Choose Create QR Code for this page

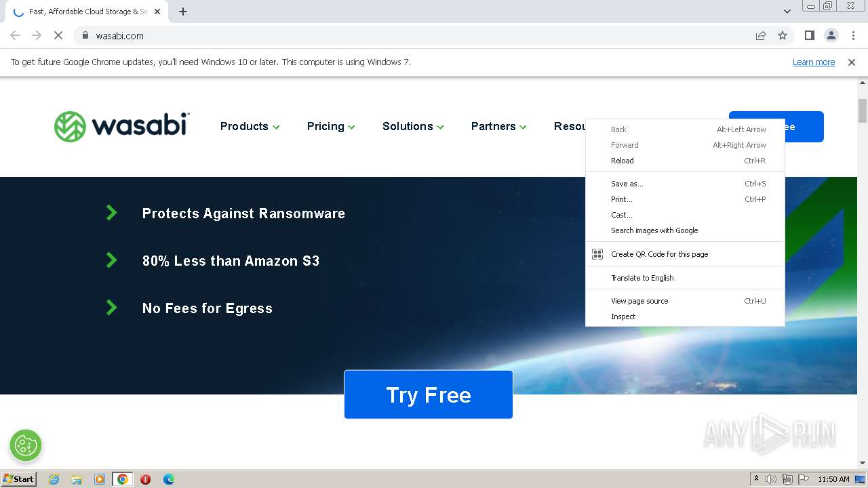click(x=685, y=254)
